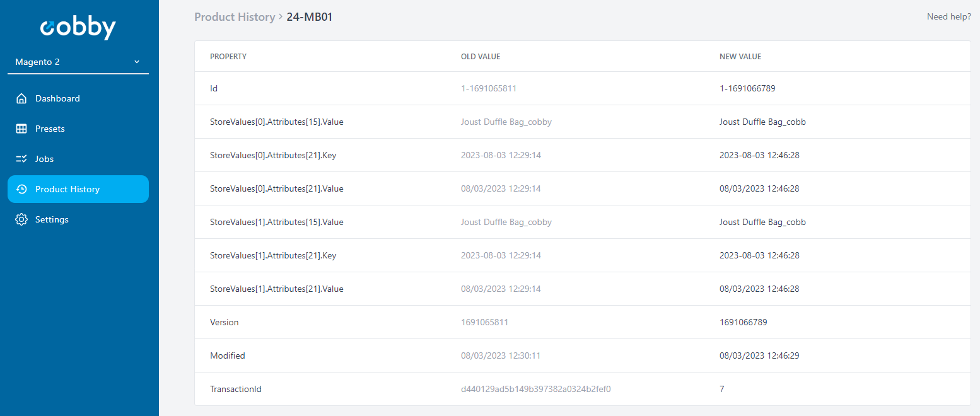Click new Version value 1691066789
The image size is (980, 416).
coord(744,323)
